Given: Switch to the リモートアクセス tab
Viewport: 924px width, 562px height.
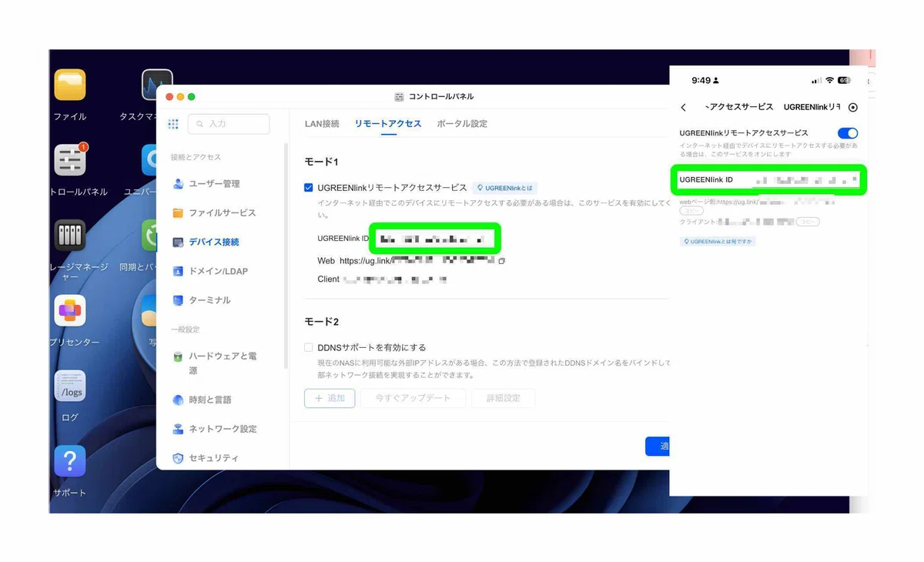Looking at the screenshot, I should [x=388, y=124].
